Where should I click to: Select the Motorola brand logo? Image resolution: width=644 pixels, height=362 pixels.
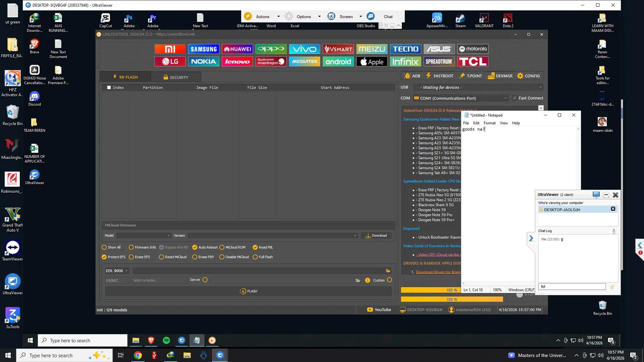pyautogui.click(x=473, y=49)
